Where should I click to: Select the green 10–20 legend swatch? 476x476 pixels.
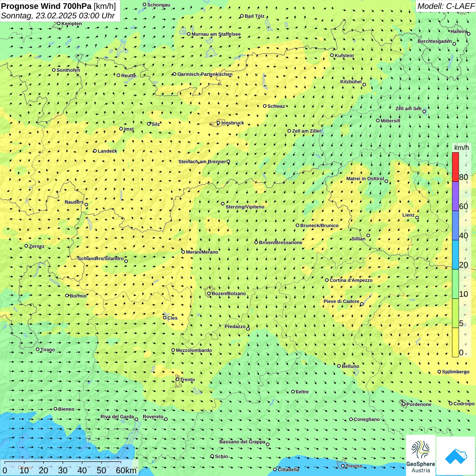[x=455, y=284]
